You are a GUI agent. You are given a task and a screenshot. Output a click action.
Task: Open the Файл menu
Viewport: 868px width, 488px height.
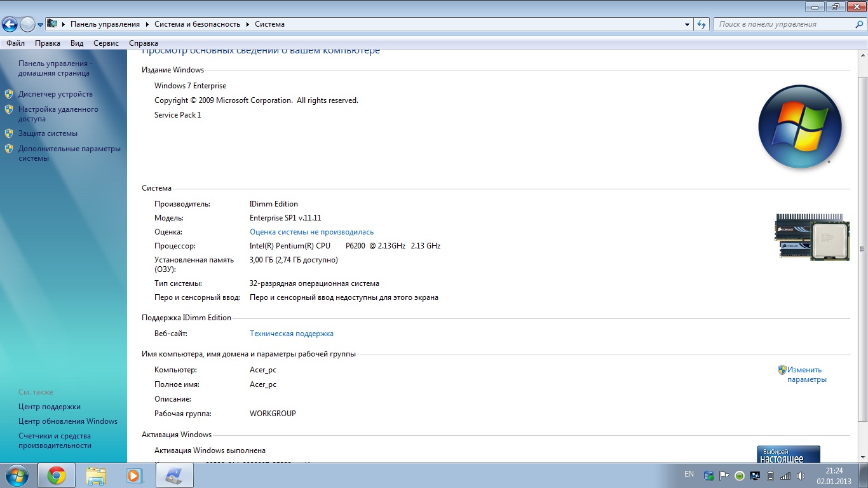click(16, 43)
